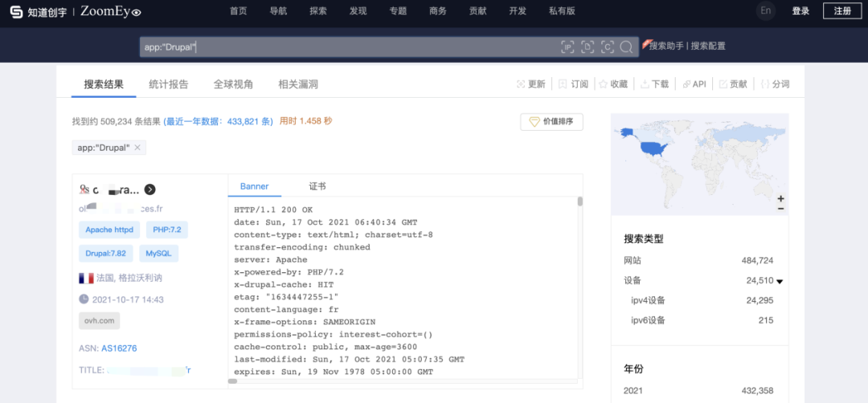
Task: Click 登录 login link
Action: tap(800, 11)
